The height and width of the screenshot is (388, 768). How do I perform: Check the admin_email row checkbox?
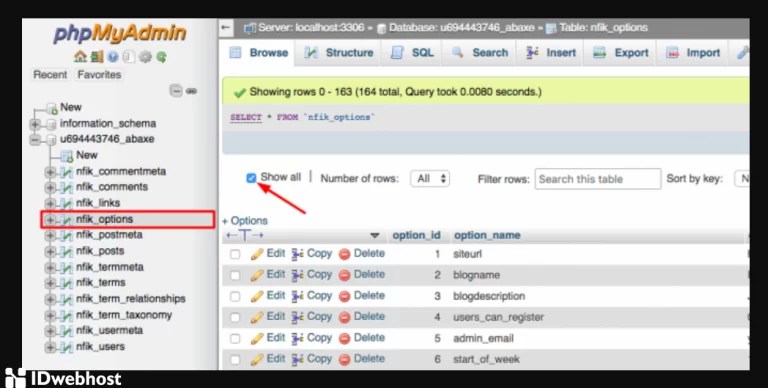(235, 339)
